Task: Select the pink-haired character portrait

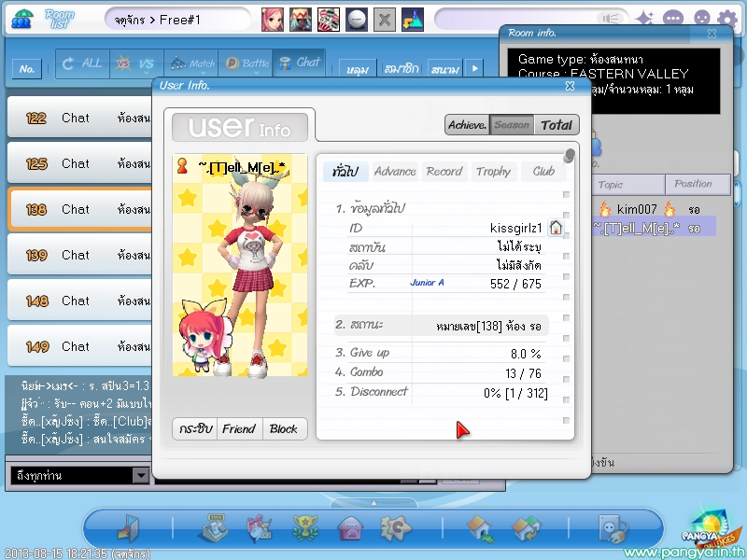Action: (273, 20)
